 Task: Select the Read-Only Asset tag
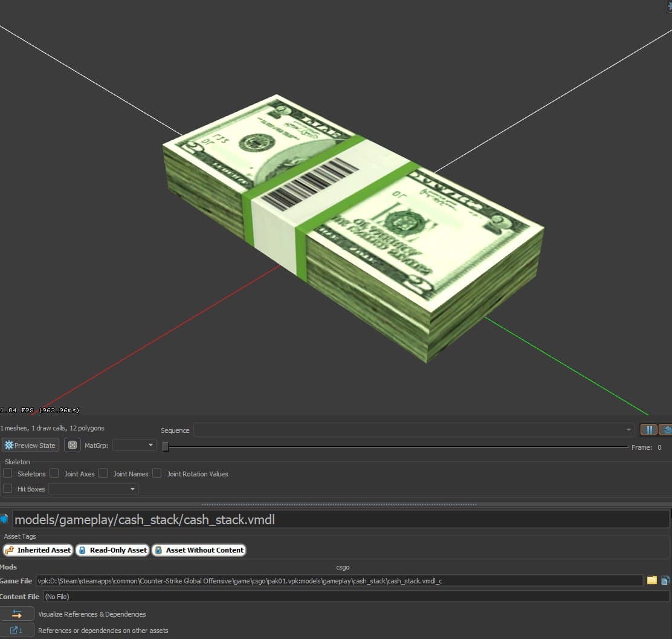(x=112, y=550)
